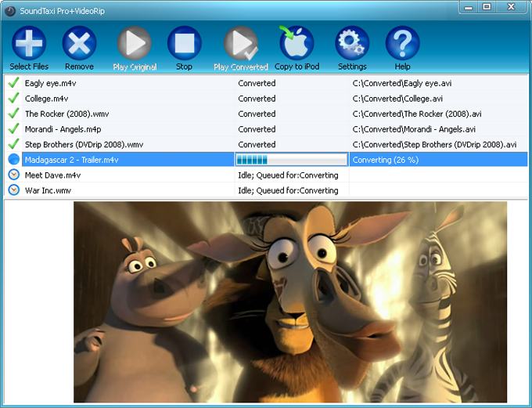Click green checkmark next to College.m4v
The height and width of the screenshot is (408, 532).
[x=13, y=98]
